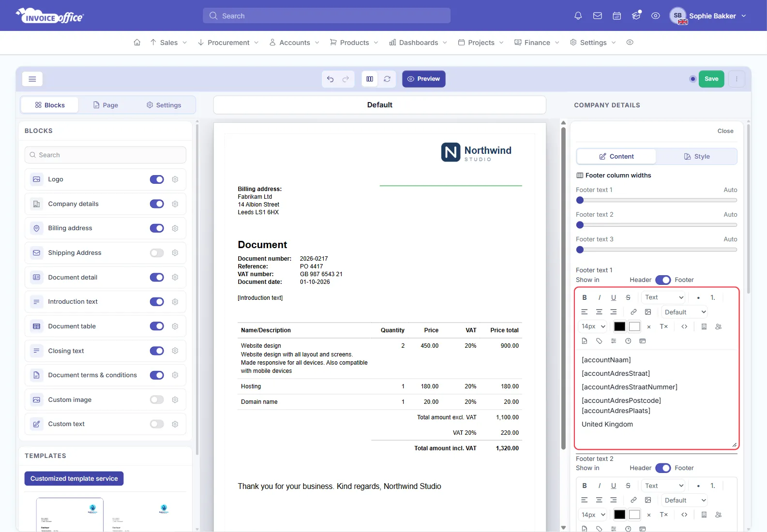Switch to the Settings tab in blocks panel
Viewport: 767px width, 532px height.
[x=164, y=105]
